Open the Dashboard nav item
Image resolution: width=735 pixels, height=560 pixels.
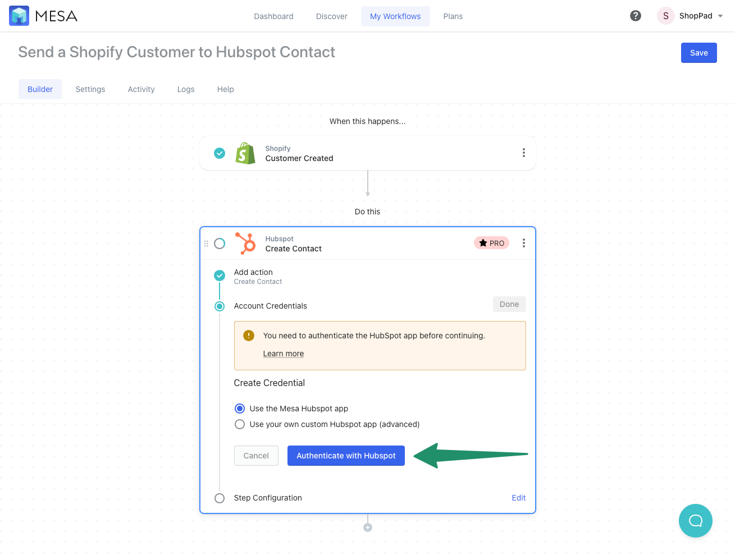(273, 16)
